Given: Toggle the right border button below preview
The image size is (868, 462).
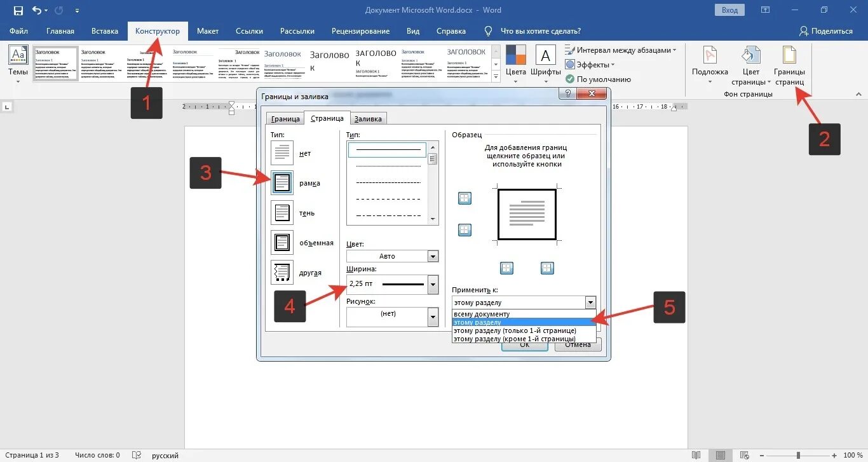Looking at the screenshot, I should [547, 268].
